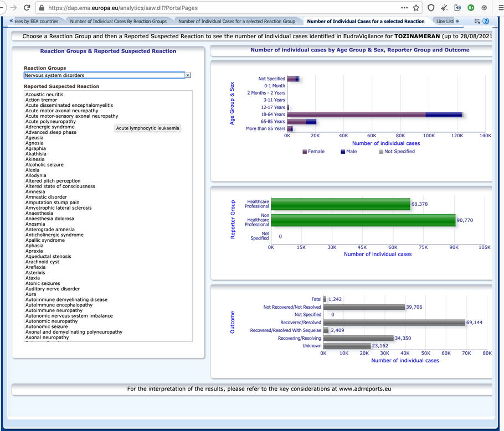Select Ageusia in the list
Image resolution: width=504 pixels, height=431 pixels.
coord(34,138)
